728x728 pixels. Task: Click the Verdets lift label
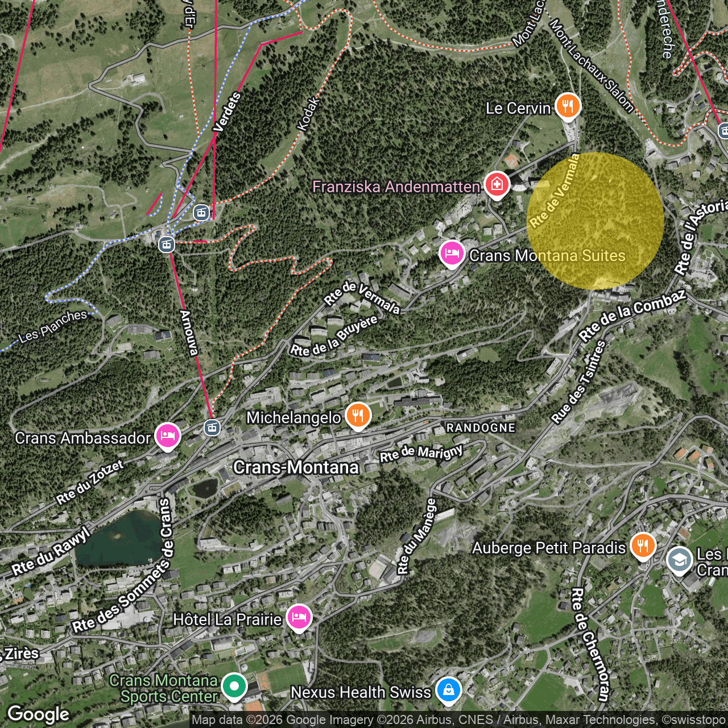227,112
